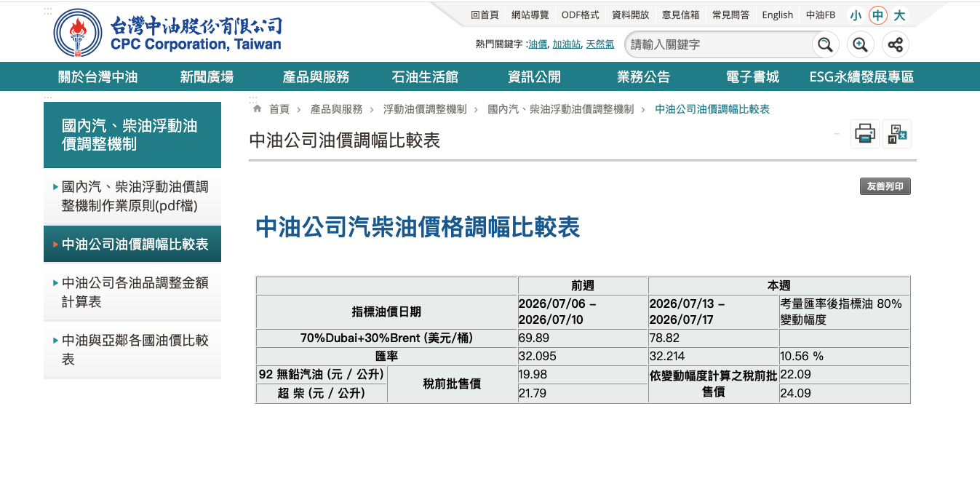This screenshot has height=500, width=980.
Task: Open ESG永續發展專區 menu
Action: [861, 77]
